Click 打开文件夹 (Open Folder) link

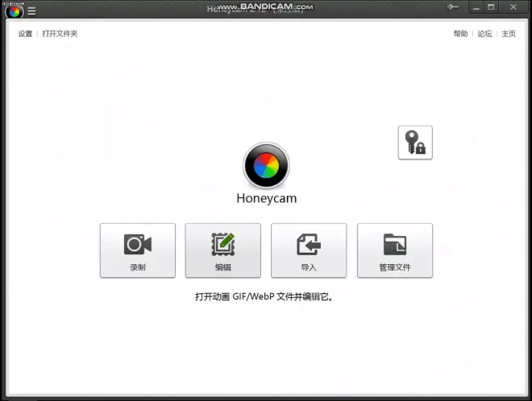tap(60, 34)
